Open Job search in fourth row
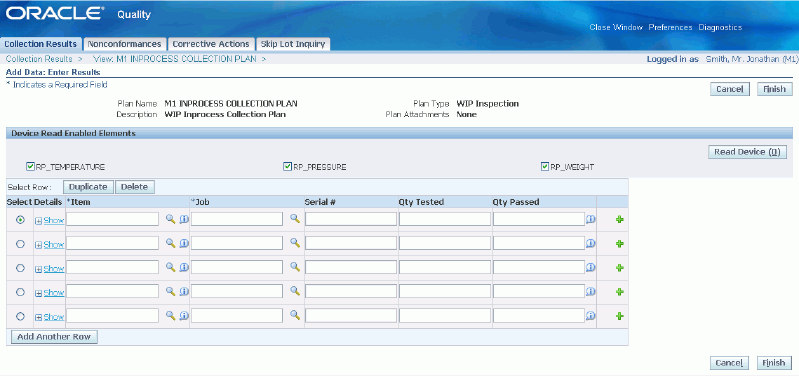 (x=295, y=290)
